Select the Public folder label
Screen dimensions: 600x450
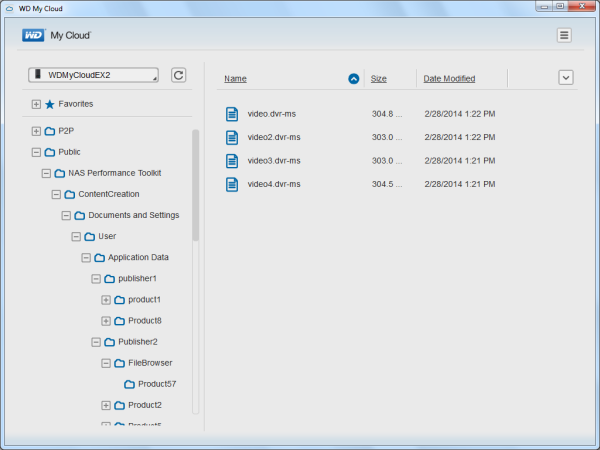pyautogui.click(x=69, y=152)
